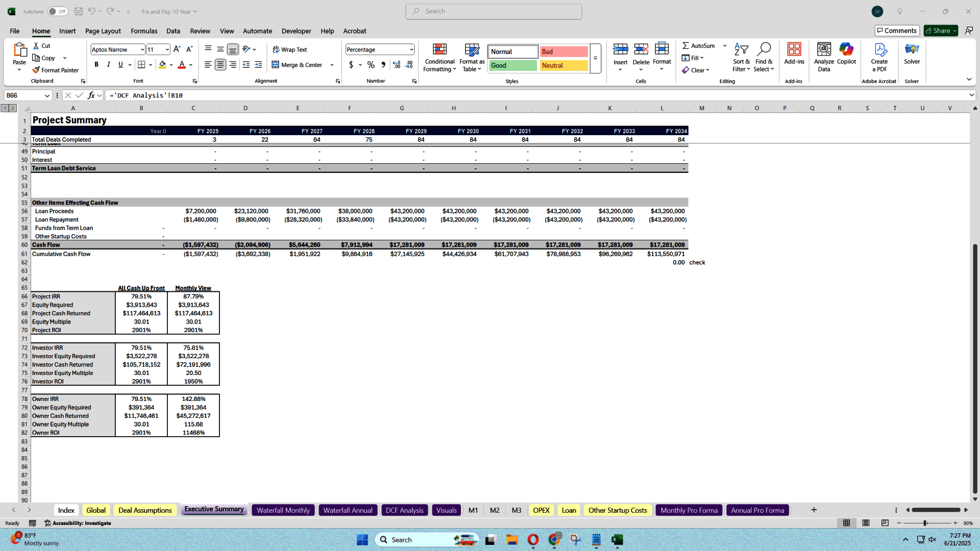Apply the yellow fill color

click(x=162, y=65)
